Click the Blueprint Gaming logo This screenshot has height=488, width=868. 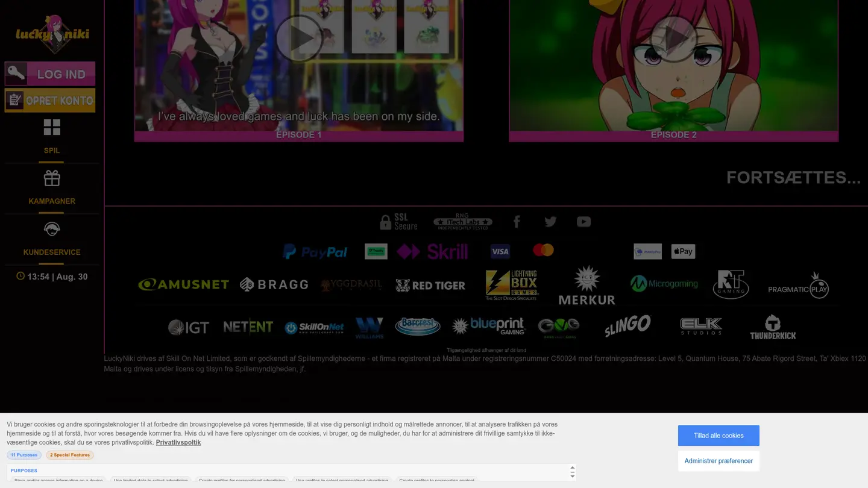coord(489,326)
